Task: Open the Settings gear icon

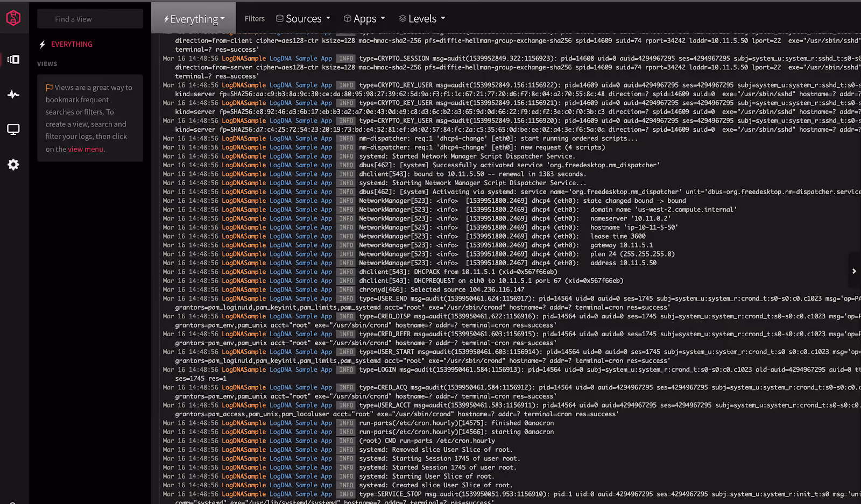Action: [13, 165]
